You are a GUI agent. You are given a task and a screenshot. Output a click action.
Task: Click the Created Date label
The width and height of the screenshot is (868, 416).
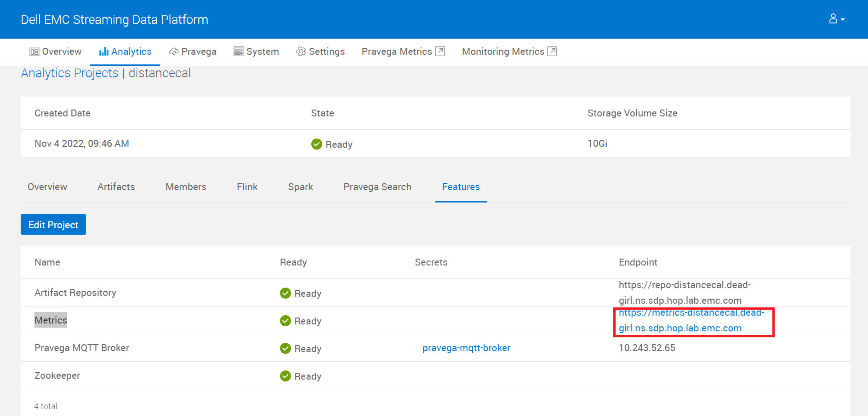point(63,113)
